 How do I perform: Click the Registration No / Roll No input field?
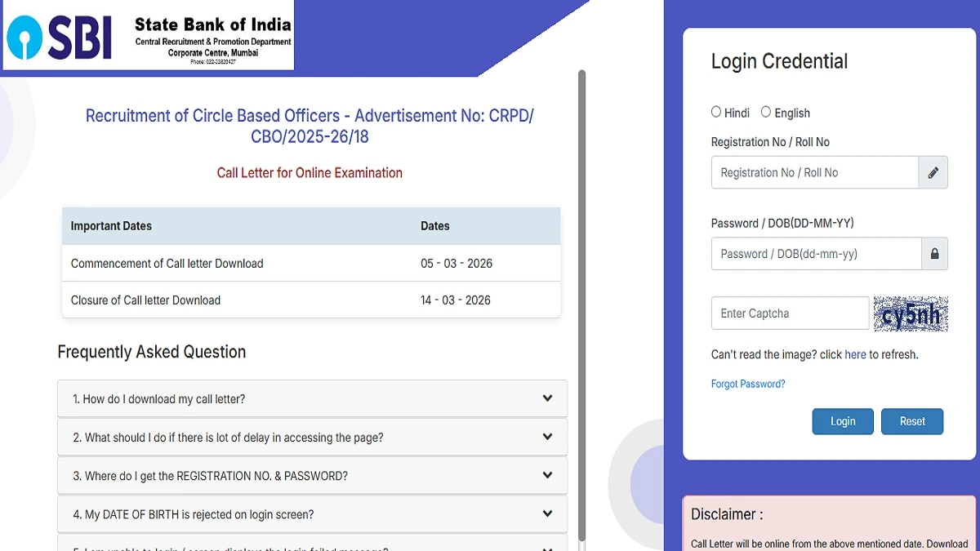tap(815, 172)
